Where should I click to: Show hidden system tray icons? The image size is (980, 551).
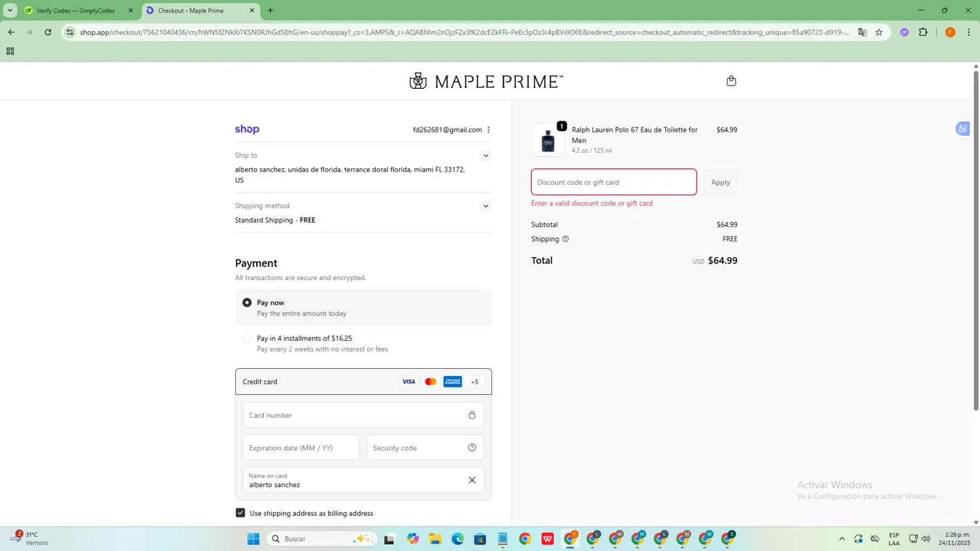(842, 539)
